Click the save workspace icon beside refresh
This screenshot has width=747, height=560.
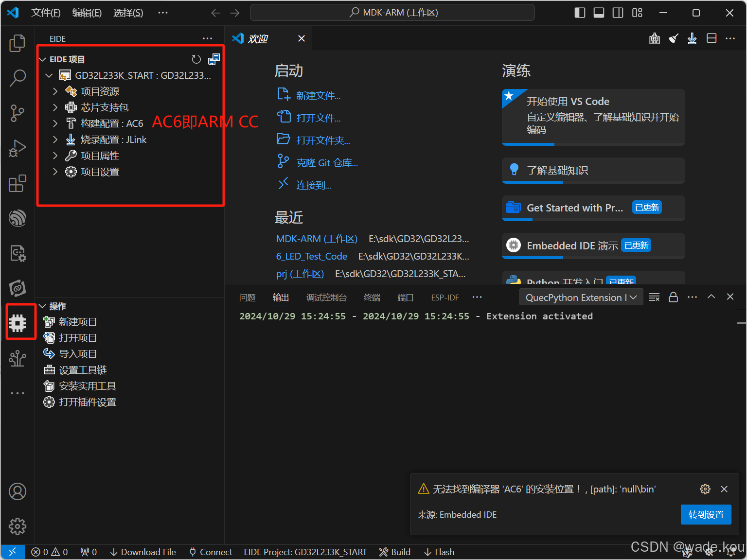(x=214, y=59)
